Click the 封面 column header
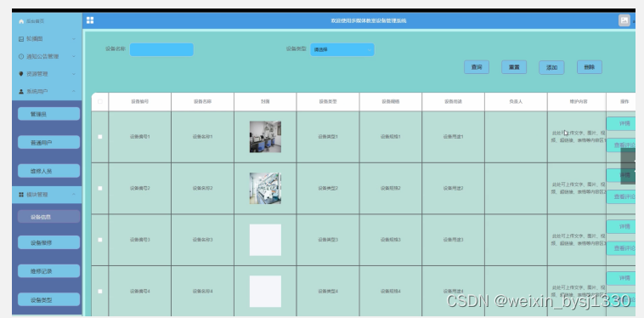The height and width of the screenshot is (318, 644). 265,101
